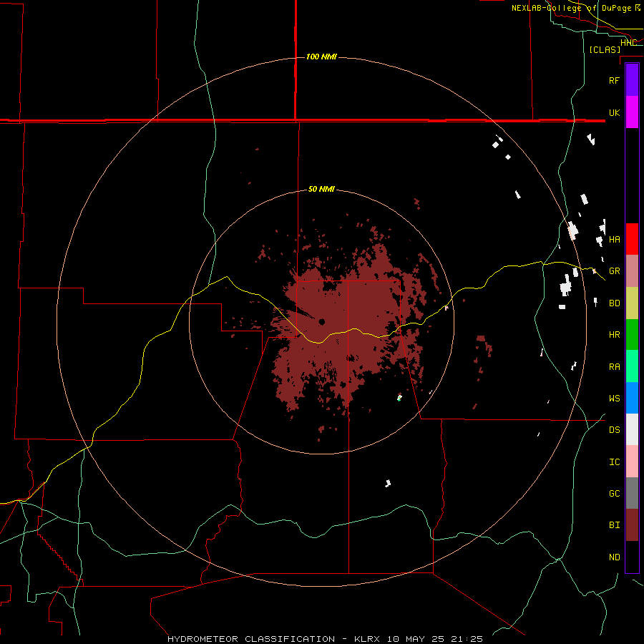Click the Hydrometeor Classification KLRX timestamp caption
Screen dimensions: 644x644
point(325,639)
